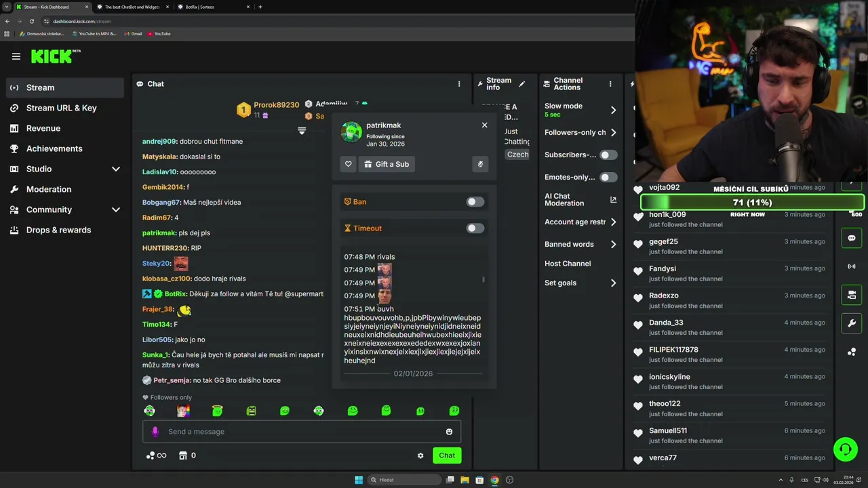
Task: Open Windows Start menu
Action: (x=359, y=480)
